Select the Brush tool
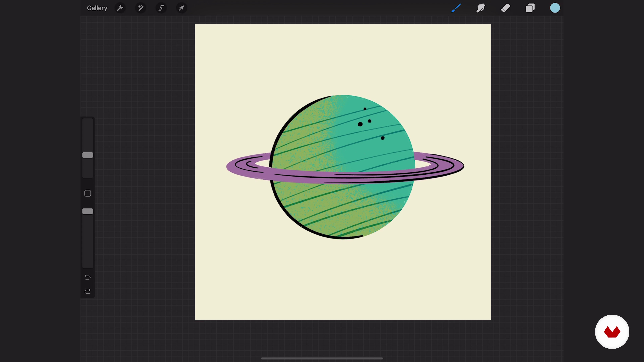Viewport: 644px width, 362px height. pyautogui.click(x=456, y=8)
